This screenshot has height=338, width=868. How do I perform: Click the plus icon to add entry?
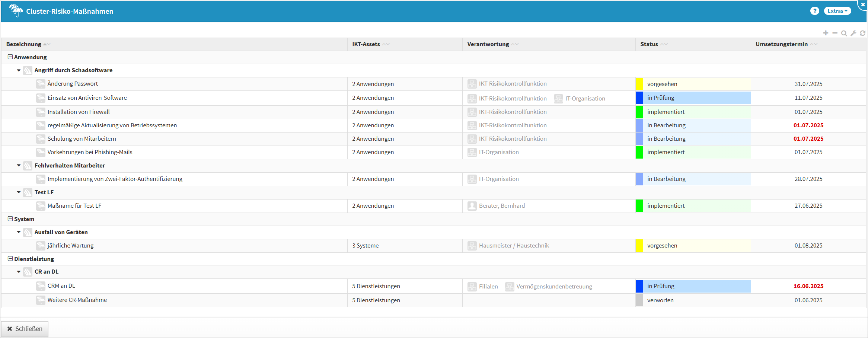coord(826,33)
